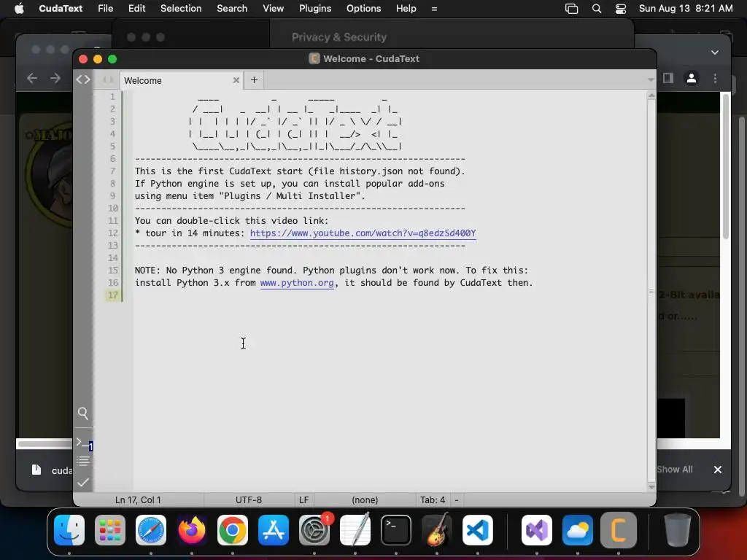
Task: Click the Stage Manager windows icon in menu bar
Action: (571, 9)
